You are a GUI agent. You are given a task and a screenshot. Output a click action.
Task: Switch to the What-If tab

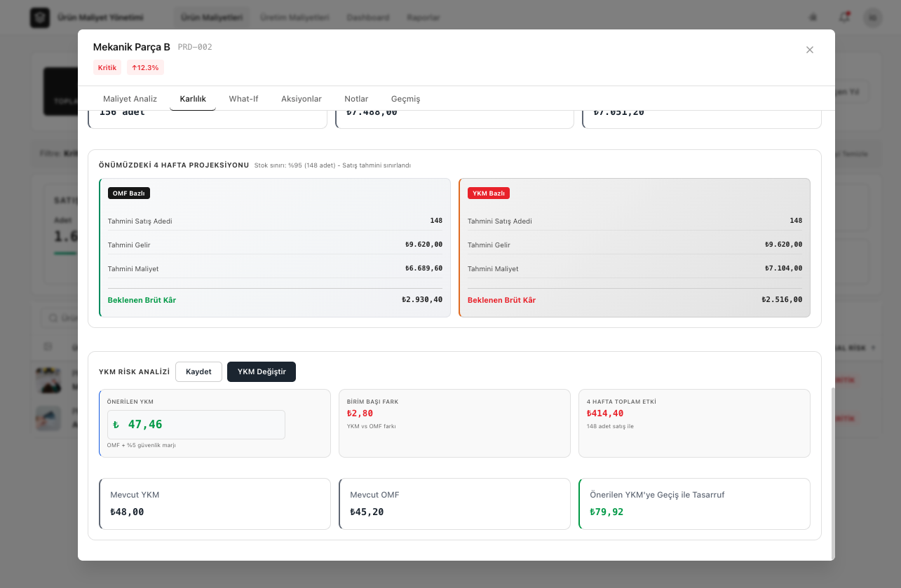(243, 99)
